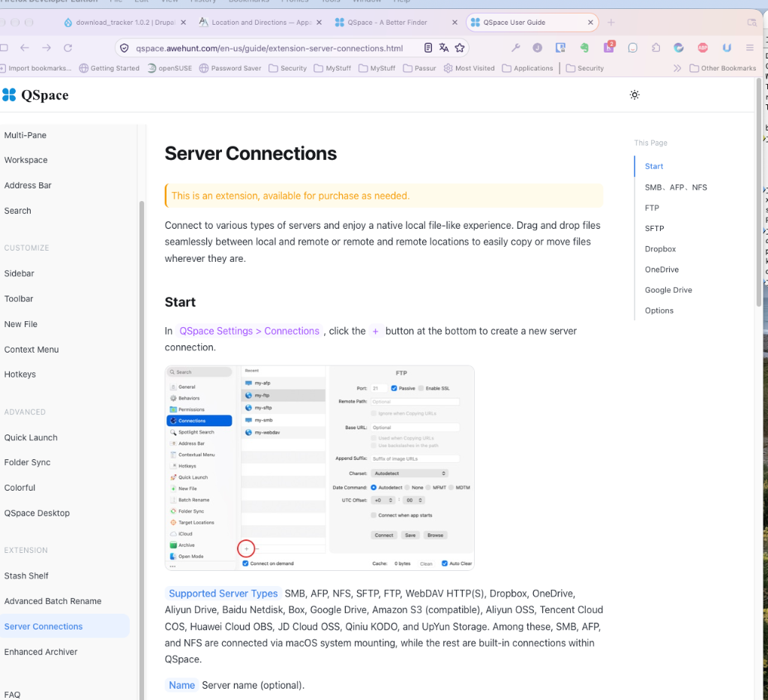This screenshot has width=768, height=700.
Task: Click the gray J circle toolbar icon
Action: point(537,47)
